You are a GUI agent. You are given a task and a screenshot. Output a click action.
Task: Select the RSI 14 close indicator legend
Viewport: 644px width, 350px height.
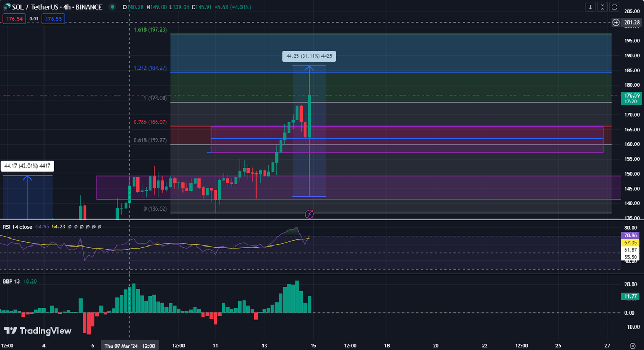coord(18,227)
